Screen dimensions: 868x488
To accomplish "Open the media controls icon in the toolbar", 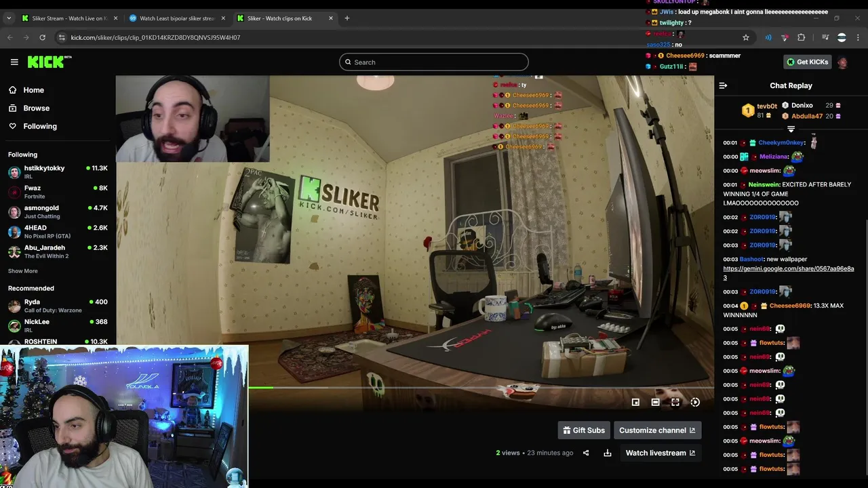I will 825,37.
